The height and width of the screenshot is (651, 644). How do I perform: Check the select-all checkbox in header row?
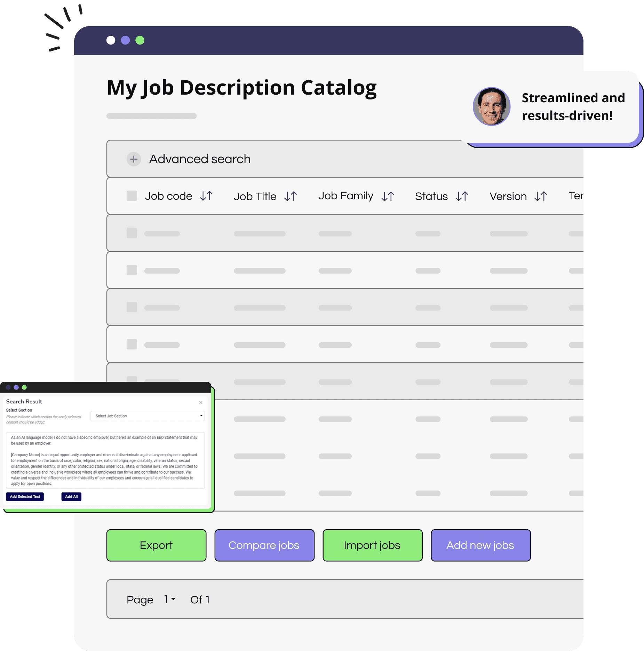[x=132, y=196]
